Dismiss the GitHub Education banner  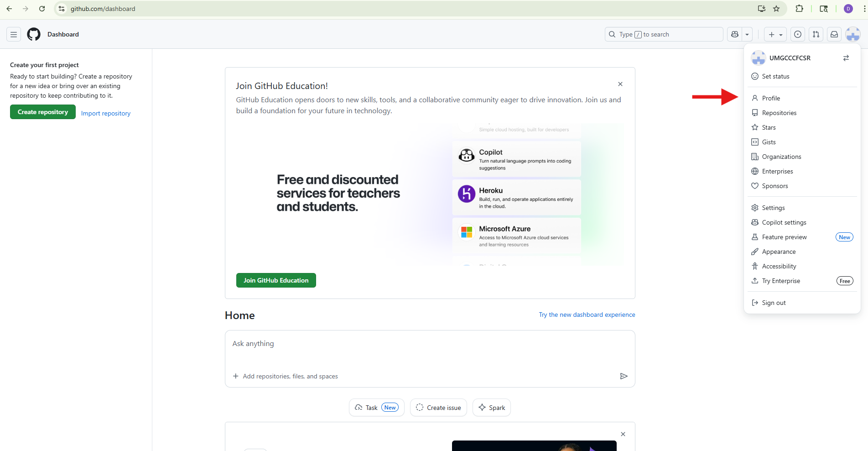620,84
